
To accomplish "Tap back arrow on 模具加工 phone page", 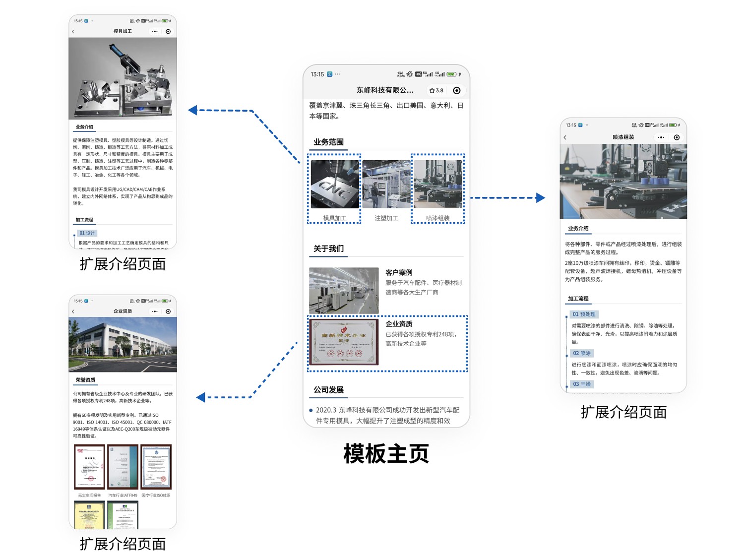I will [x=73, y=31].
